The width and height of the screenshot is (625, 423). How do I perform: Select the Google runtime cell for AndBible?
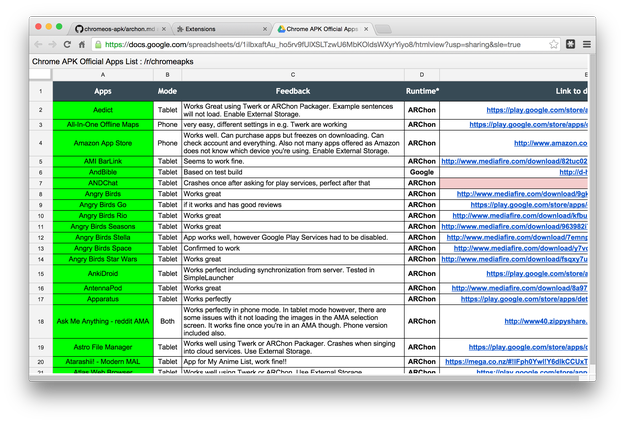[x=422, y=172]
